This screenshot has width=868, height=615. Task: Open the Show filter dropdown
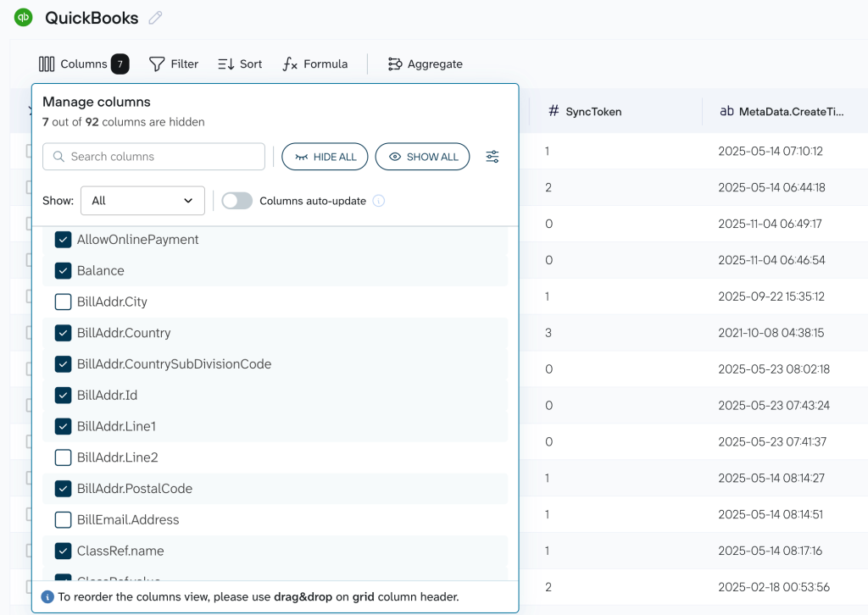coord(142,201)
